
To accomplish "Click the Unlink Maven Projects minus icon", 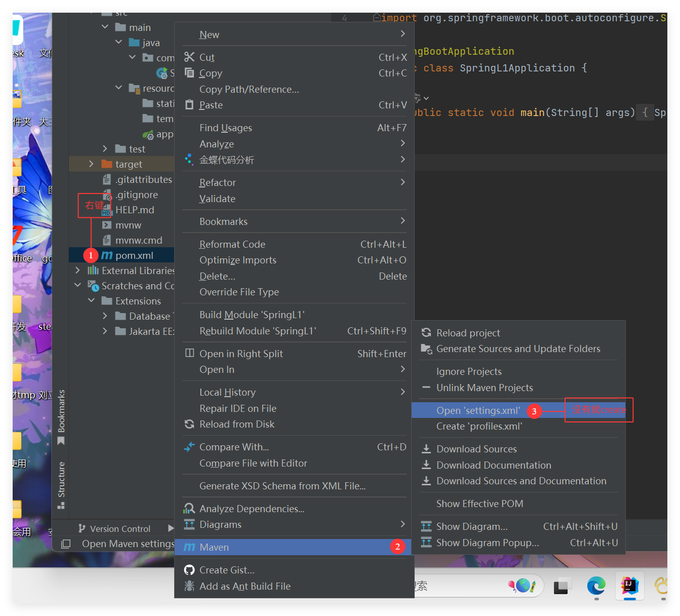I will (x=426, y=388).
